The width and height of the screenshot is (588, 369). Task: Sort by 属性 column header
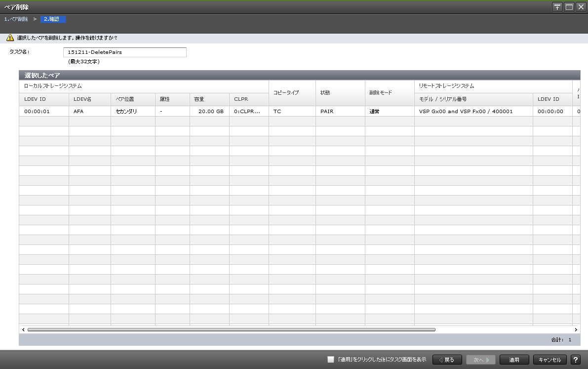pyautogui.click(x=172, y=99)
